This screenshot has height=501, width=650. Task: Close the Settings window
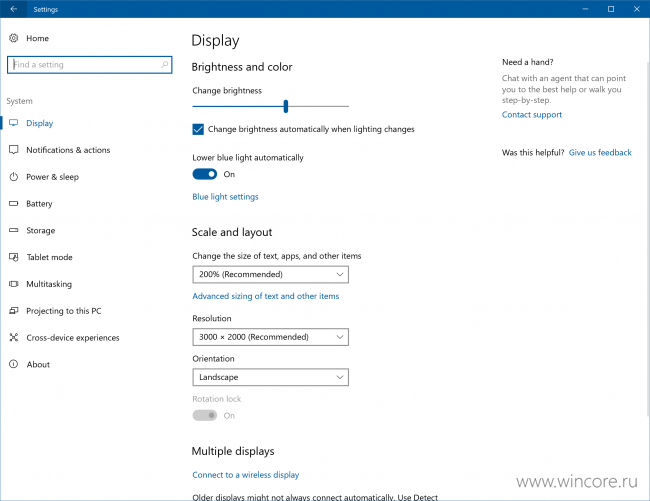[x=637, y=9]
